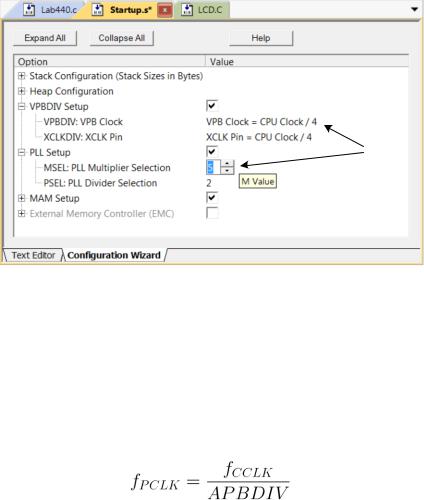Increase the MSEL multiplier with up arrow
This screenshot has height=500, width=424.
(227, 164)
